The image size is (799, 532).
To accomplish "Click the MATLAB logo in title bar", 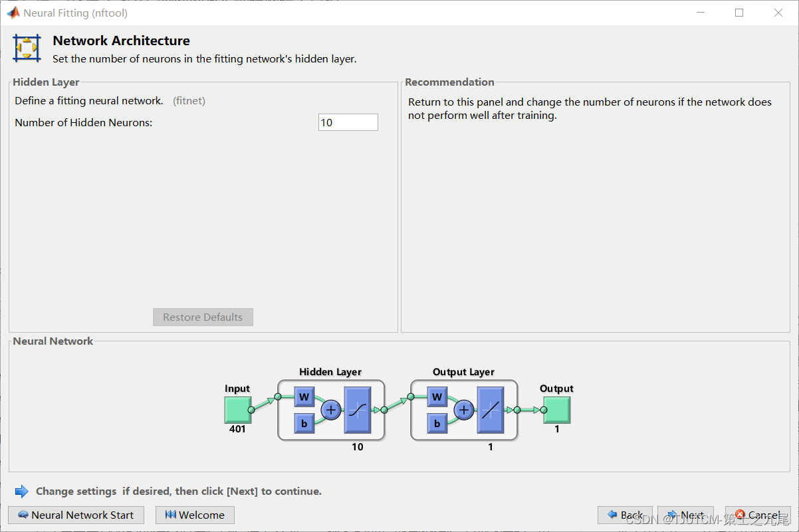I will tap(13, 13).
